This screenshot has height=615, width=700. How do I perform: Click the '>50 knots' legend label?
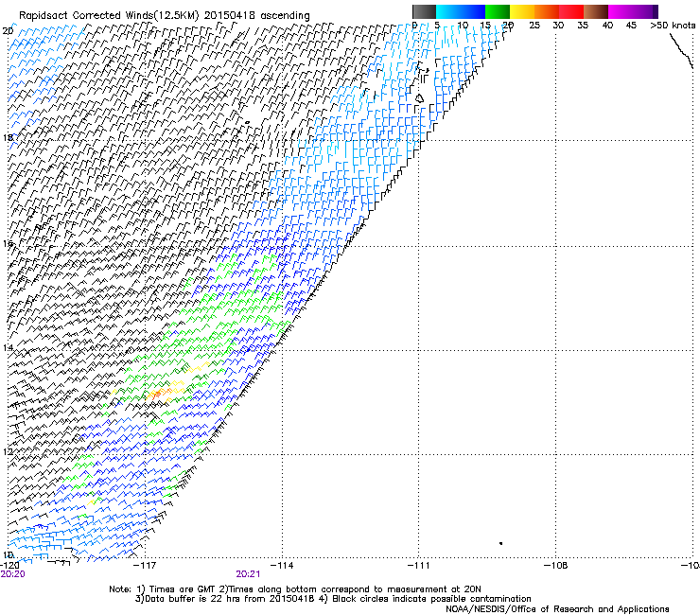click(x=673, y=25)
